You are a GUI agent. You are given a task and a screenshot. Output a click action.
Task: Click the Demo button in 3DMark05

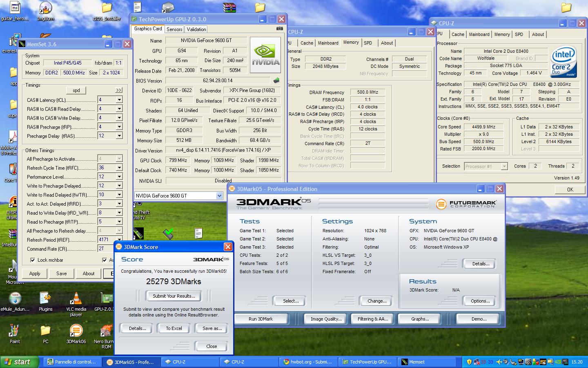[479, 319]
